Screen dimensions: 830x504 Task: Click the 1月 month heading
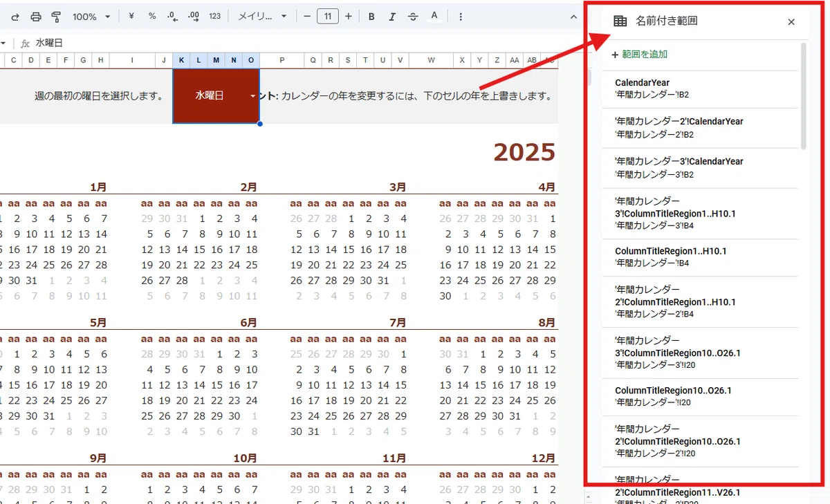[x=99, y=187]
